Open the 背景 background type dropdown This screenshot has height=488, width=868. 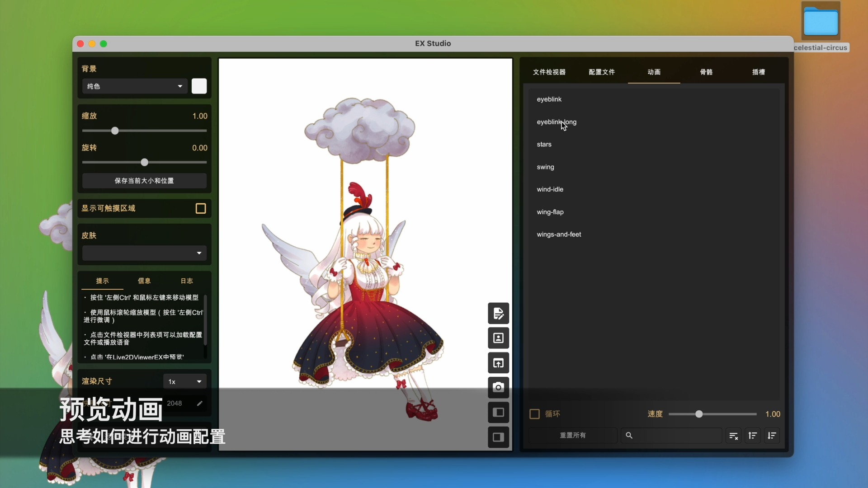pos(134,86)
